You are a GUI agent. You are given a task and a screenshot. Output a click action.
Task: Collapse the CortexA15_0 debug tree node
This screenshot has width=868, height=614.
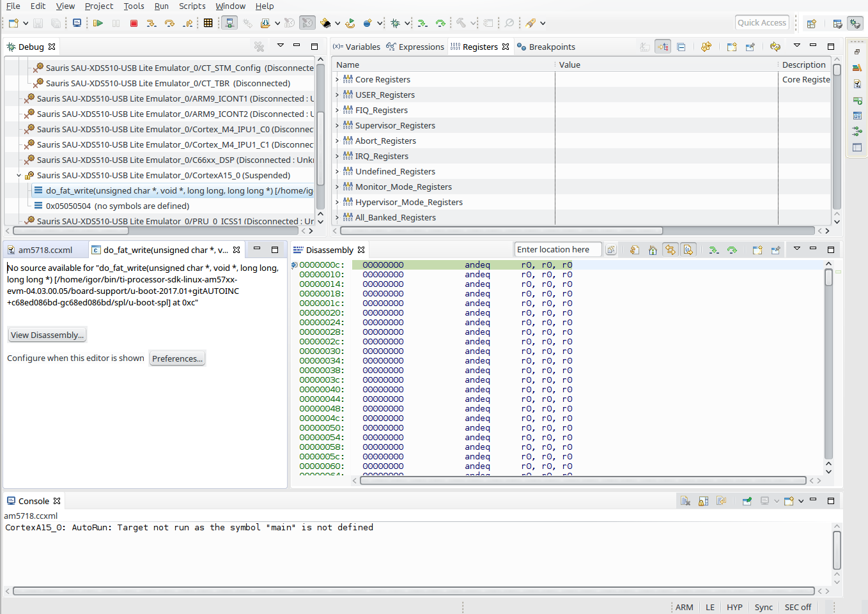19,176
